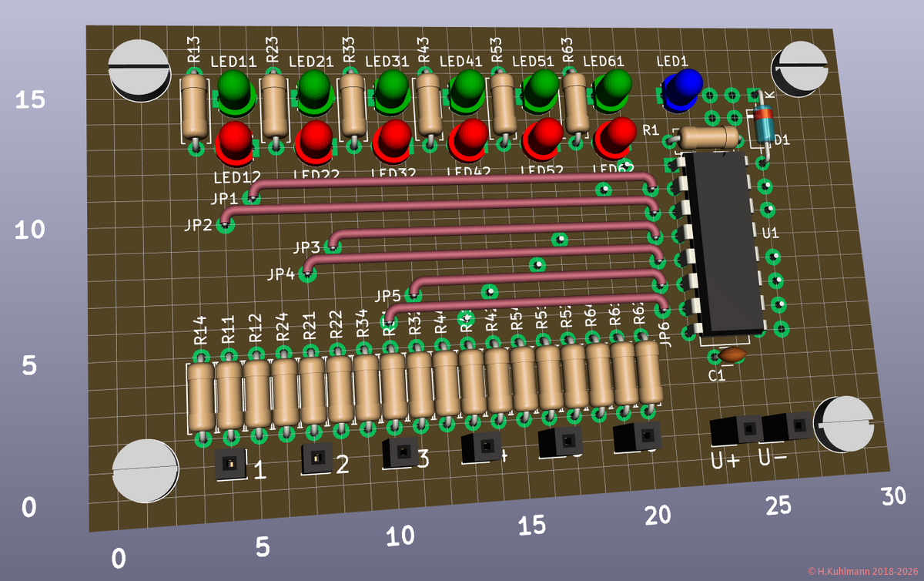Select the R13 resistor at top left

point(193,106)
